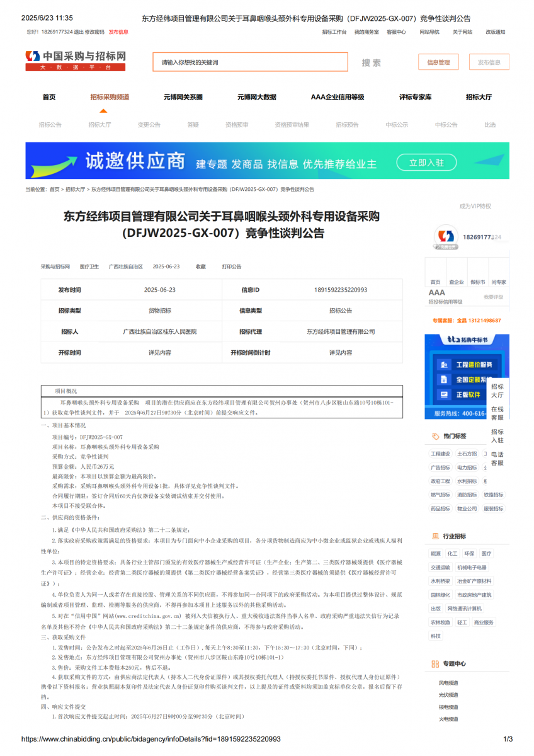Open the 中标公告 sub-menu item
The width and height of the screenshot is (534, 756).
click(x=446, y=125)
